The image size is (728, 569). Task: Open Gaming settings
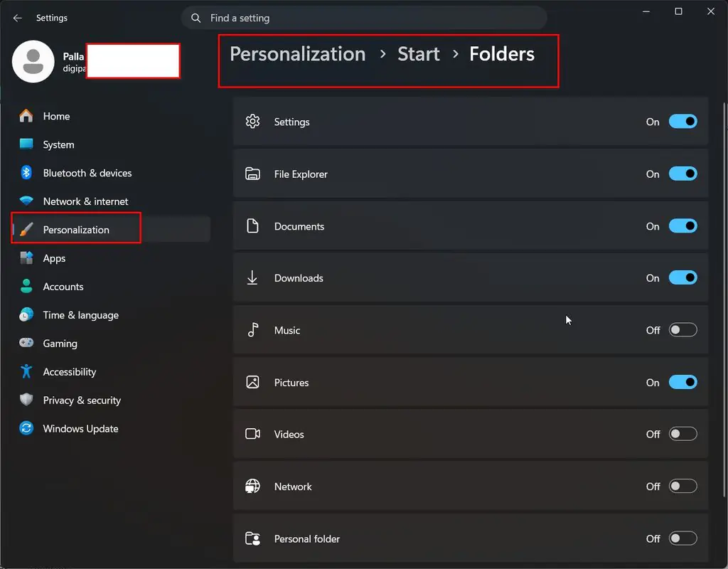point(112,344)
